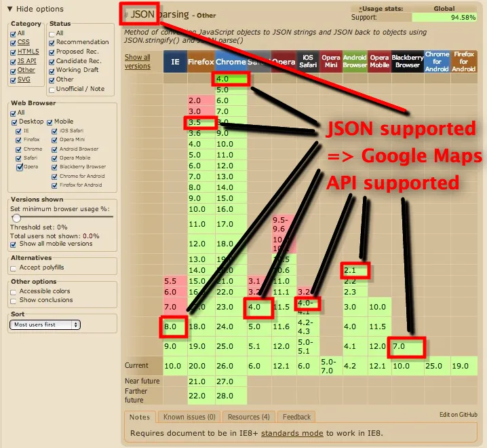Click the Android Browser column header
This screenshot has width=487, height=448.
(x=355, y=62)
